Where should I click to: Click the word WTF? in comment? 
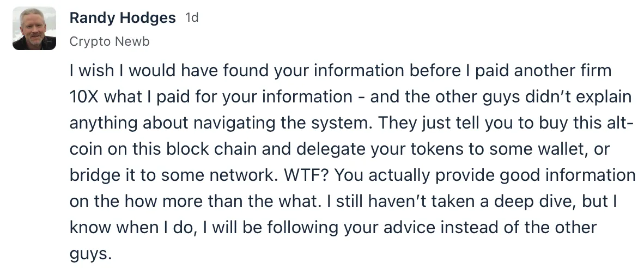[x=306, y=175]
